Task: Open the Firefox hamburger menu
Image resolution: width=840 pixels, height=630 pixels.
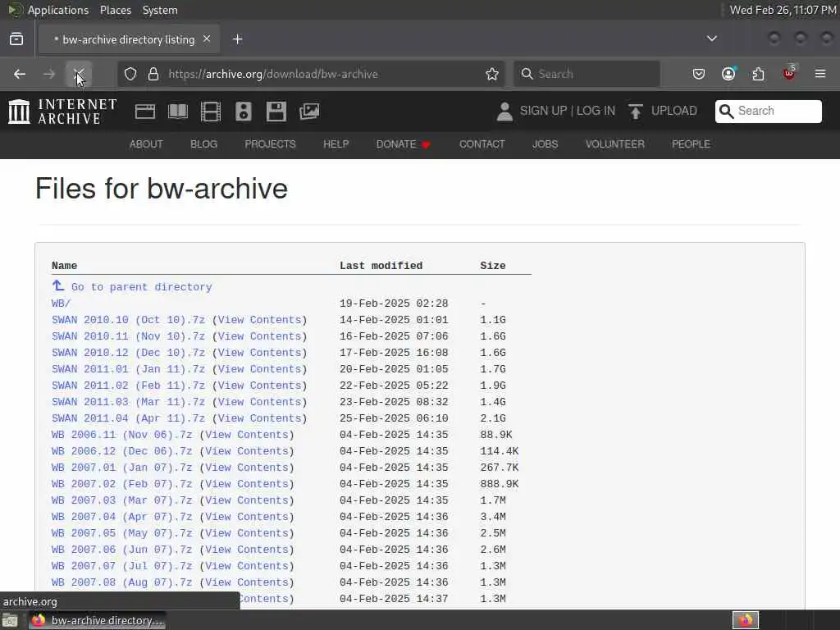Action: 820,74
